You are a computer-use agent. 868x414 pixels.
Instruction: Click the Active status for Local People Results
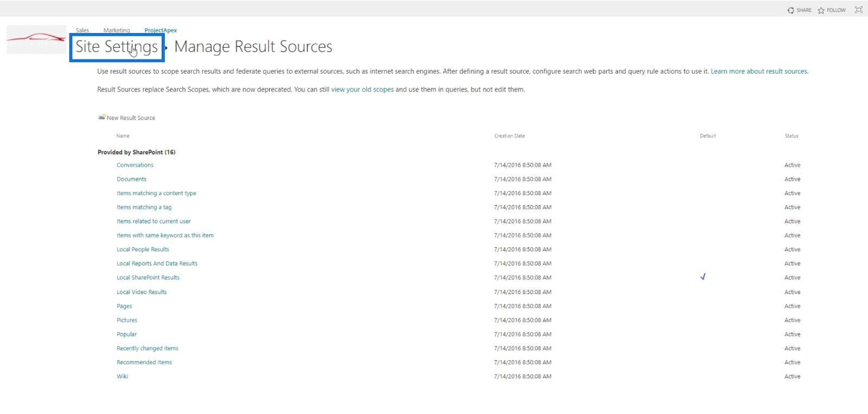coord(792,250)
